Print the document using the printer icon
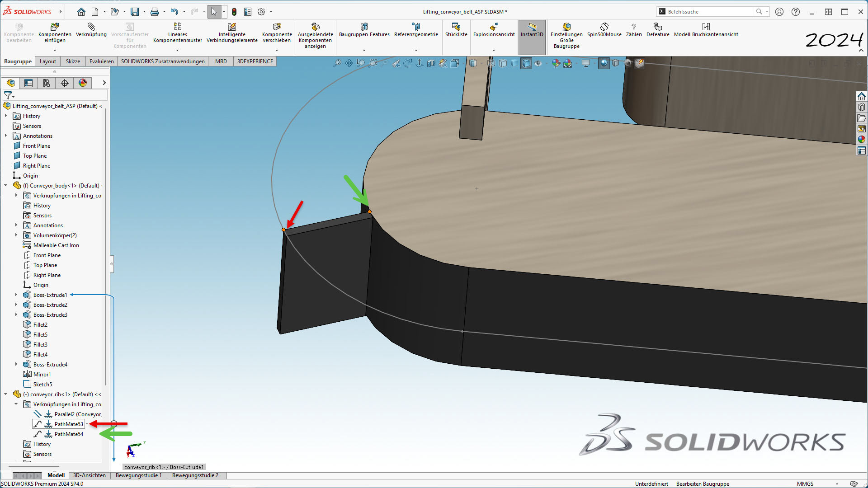Viewport: 868px width, 488px height. [154, 12]
